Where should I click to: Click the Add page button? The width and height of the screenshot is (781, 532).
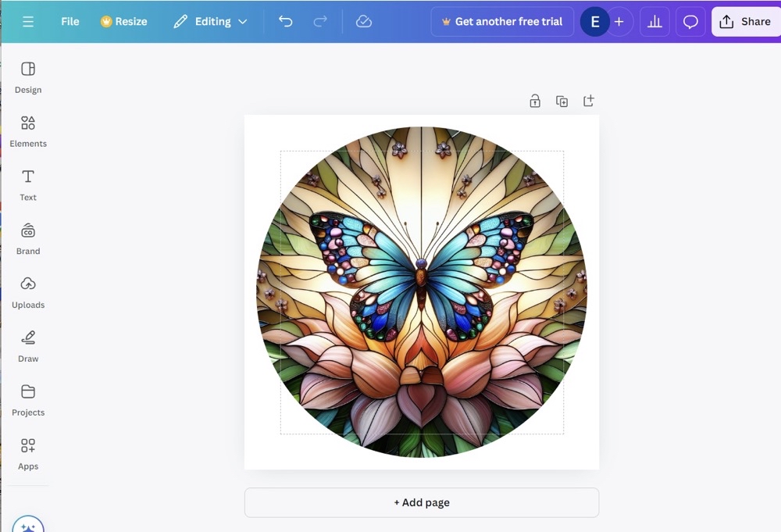click(x=422, y=502)
